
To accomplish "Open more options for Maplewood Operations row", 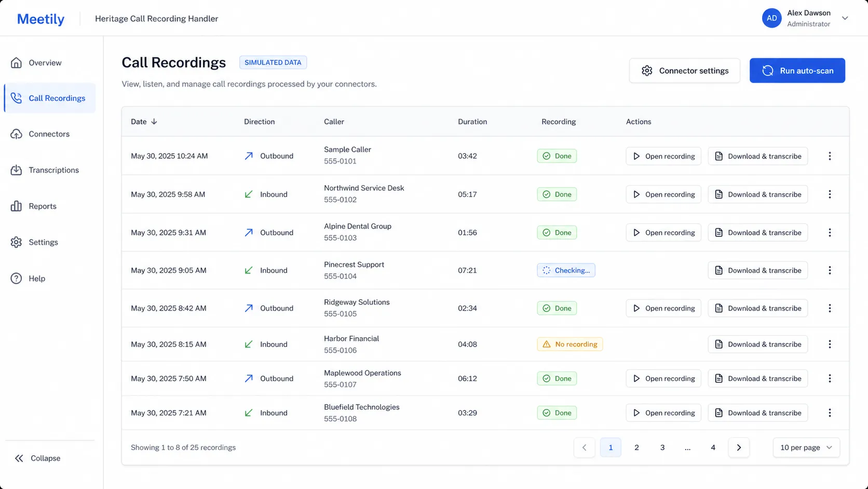I will click(830, 379).
